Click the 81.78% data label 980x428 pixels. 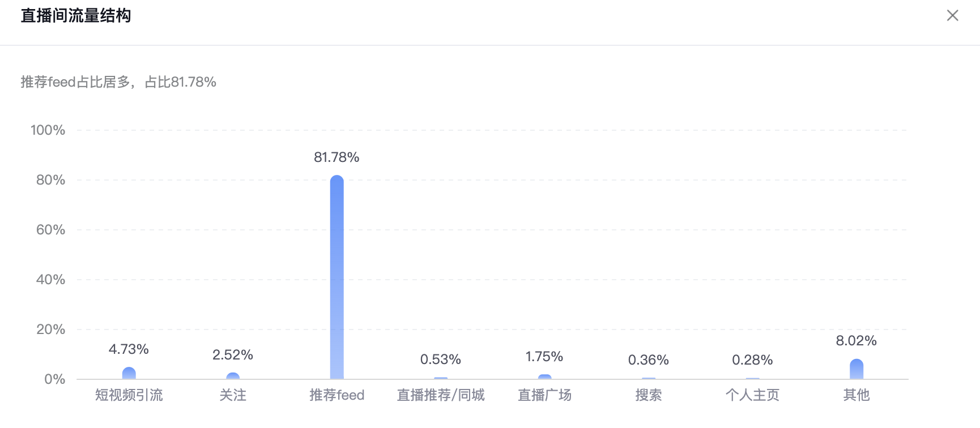336,157
